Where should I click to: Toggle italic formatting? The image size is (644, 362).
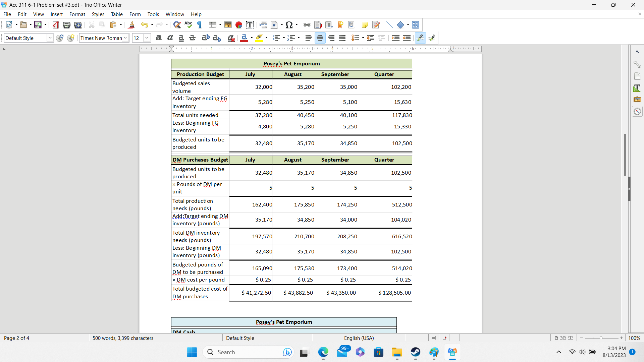click(170, 38)
